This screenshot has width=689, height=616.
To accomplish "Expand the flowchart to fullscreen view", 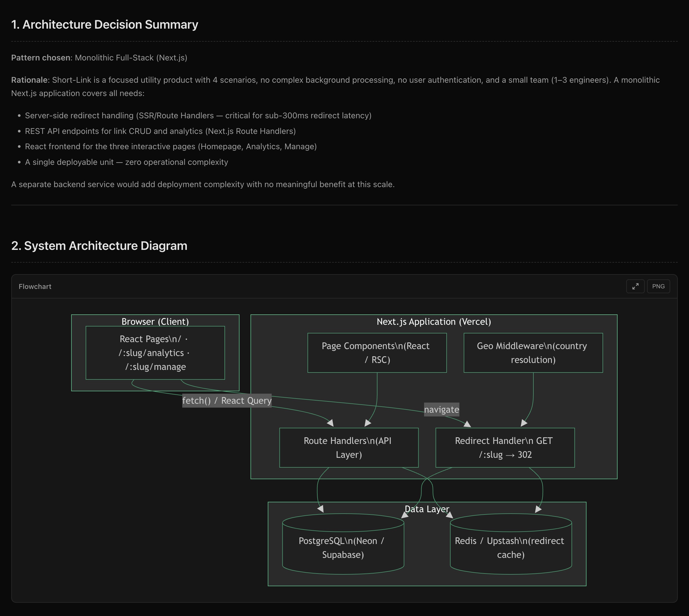I will [x=635, y=286].
